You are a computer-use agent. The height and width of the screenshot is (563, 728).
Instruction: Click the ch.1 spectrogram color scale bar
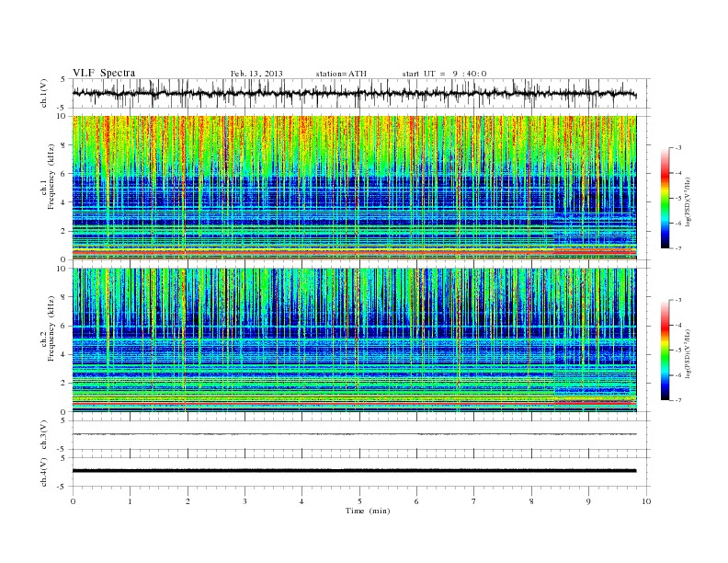click(665, 198)
